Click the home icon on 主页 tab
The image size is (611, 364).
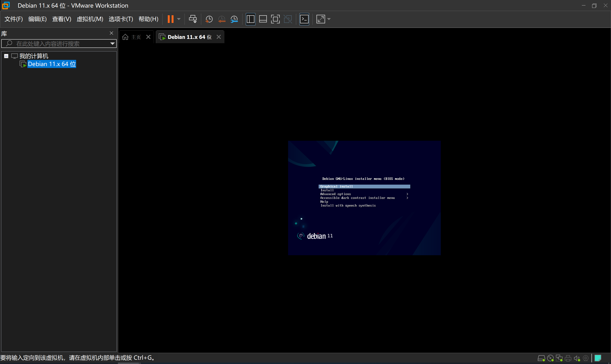click(125, 37)
